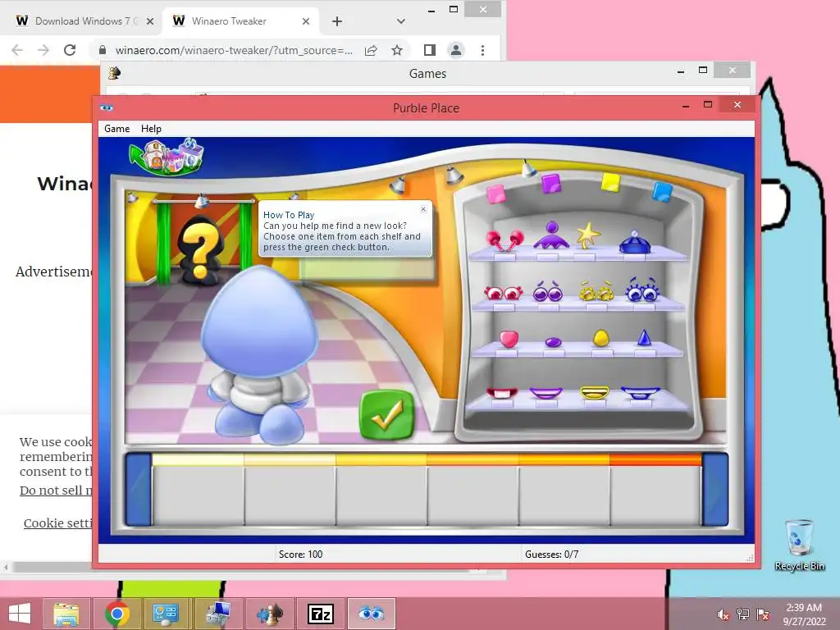Select the purple mouth
This screenshot has height=630, width=840.
pyautogui.click(x=546, y=394)
